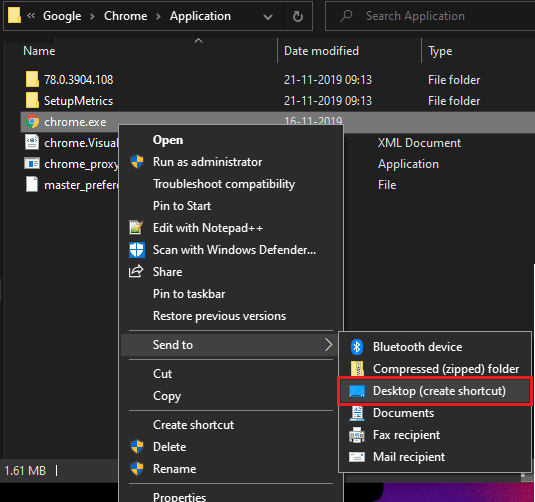This screenshot has width=535, height=502.
Task: Choose Rename from the context menu
Action: (x=174, y=469)
